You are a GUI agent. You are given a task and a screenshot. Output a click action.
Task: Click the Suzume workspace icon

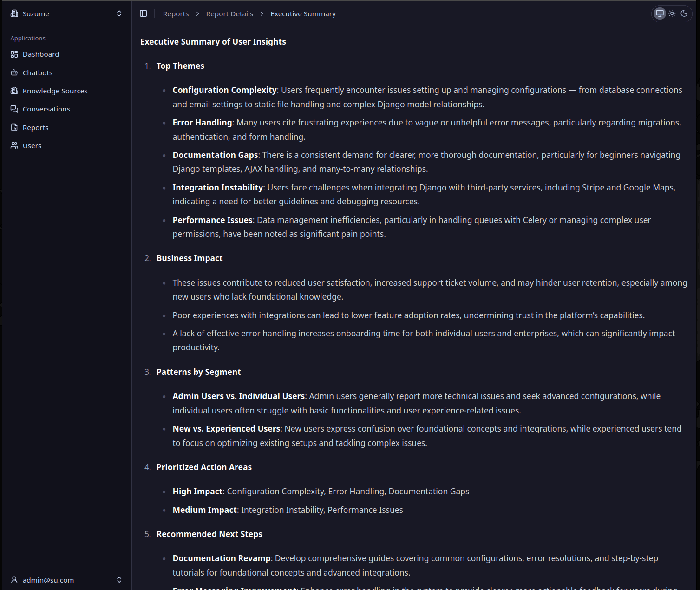pos(13,13)
